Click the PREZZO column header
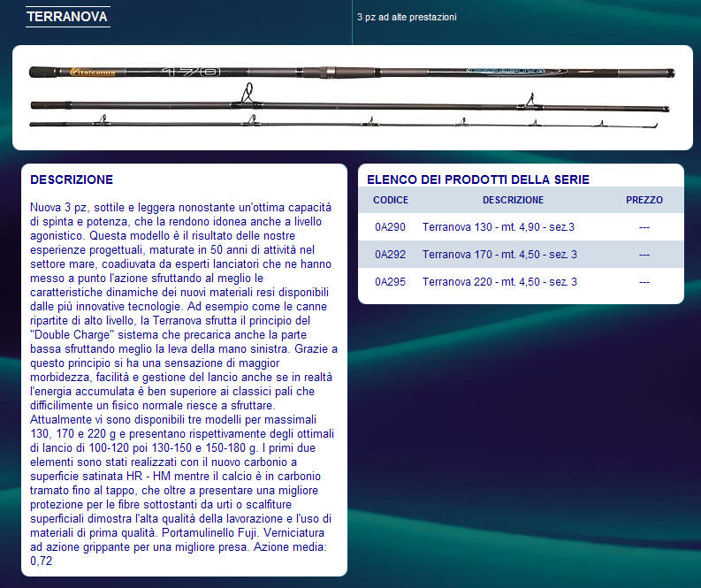 pos(644,200)
